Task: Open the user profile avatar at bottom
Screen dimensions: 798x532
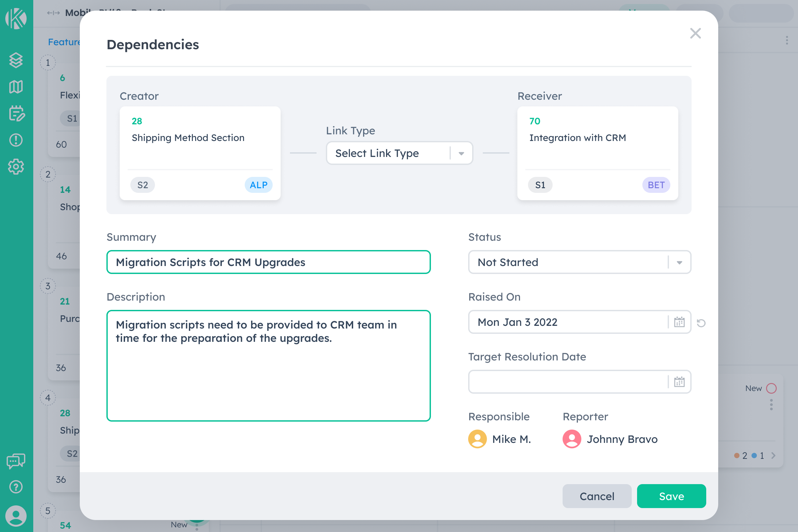Action: [x=16, y=515]
